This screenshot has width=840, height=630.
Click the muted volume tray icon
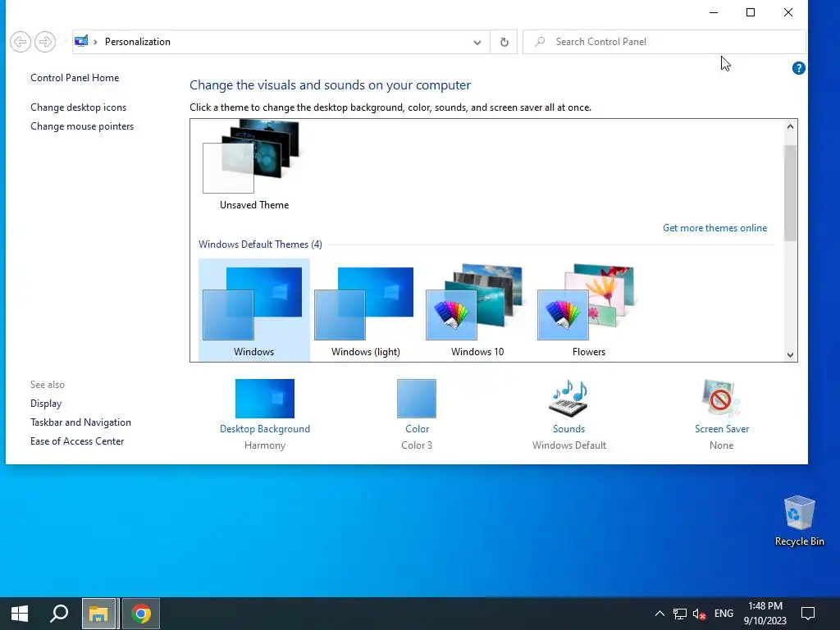(699, 614)
